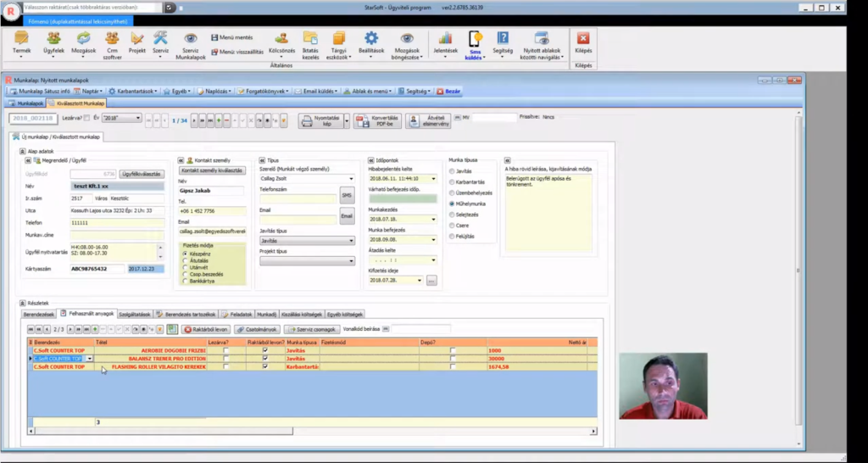Switch to the Szolgáltatások tab

tap(135, 314)
